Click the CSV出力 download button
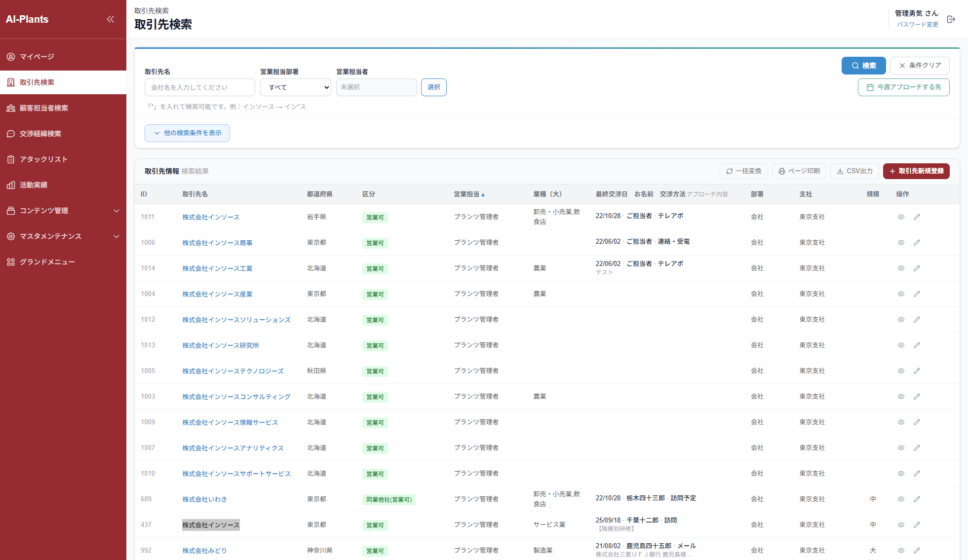Image resolution: width=968 pixels, height=560 pixels. [854, 171]
